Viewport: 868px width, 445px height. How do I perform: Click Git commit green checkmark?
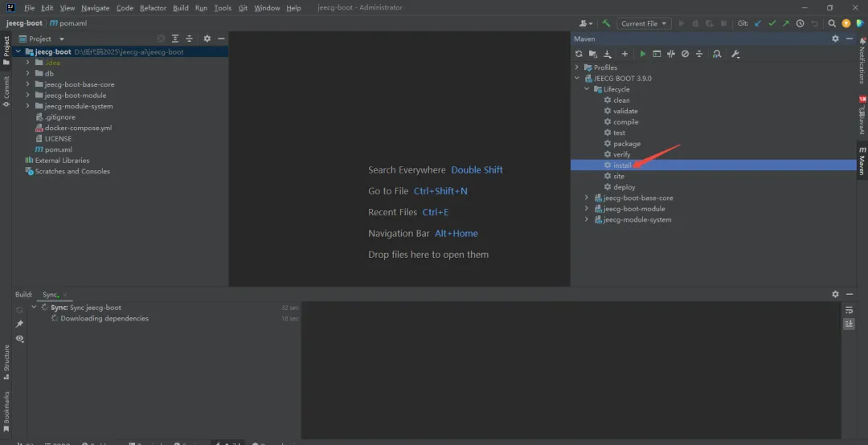click(772, 23)
